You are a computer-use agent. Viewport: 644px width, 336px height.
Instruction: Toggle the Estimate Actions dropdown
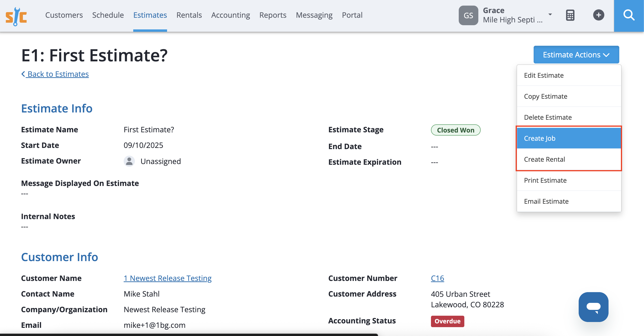coord(576,55)
